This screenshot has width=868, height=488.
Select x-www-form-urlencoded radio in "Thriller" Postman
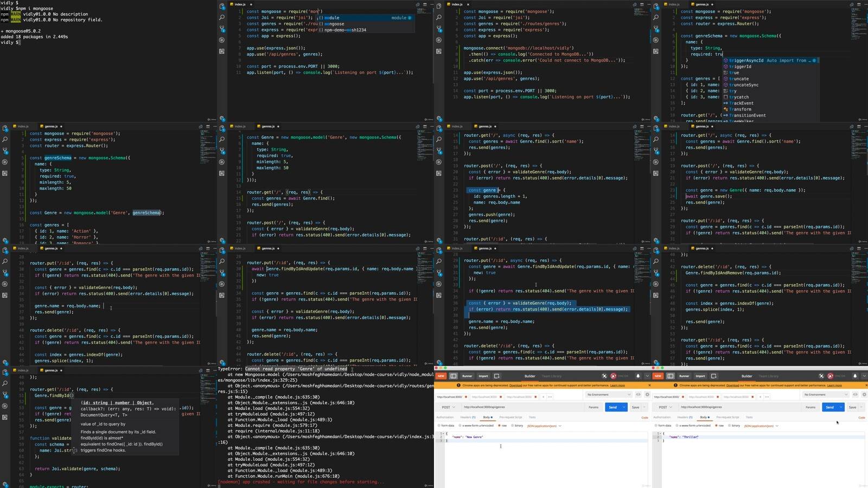[676, 426]
